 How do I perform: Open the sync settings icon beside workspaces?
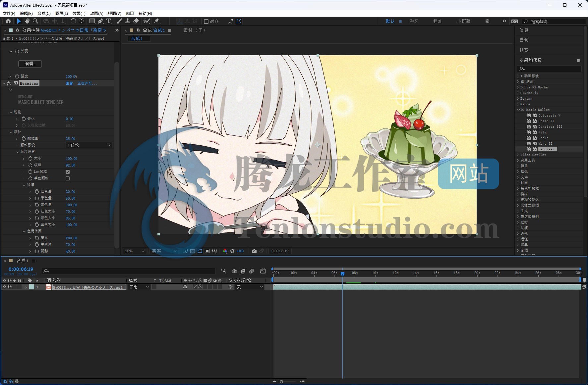tap(514, 21)
